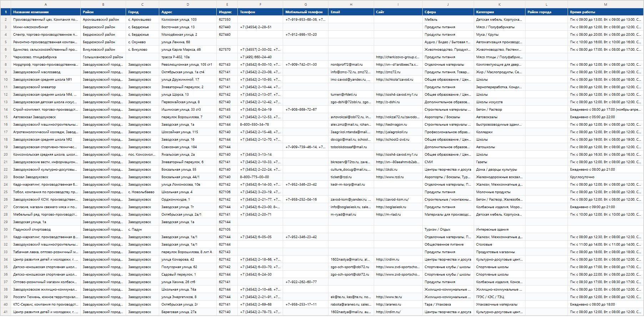The width and height of the screenshot is (644, 322).
Task: Select mobile number '+7-912-998-10-20'
Action: [306, 35]
